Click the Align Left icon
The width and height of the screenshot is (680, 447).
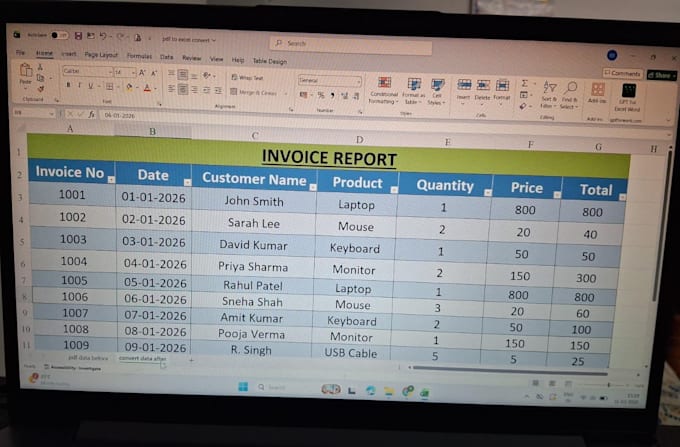tap(171, 89)
